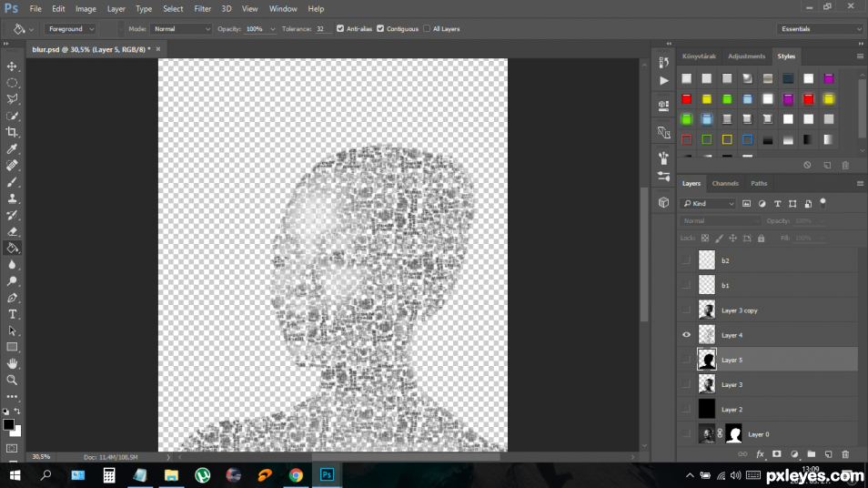Apply the yellow style swatch beside red

[x=707, y=99]
